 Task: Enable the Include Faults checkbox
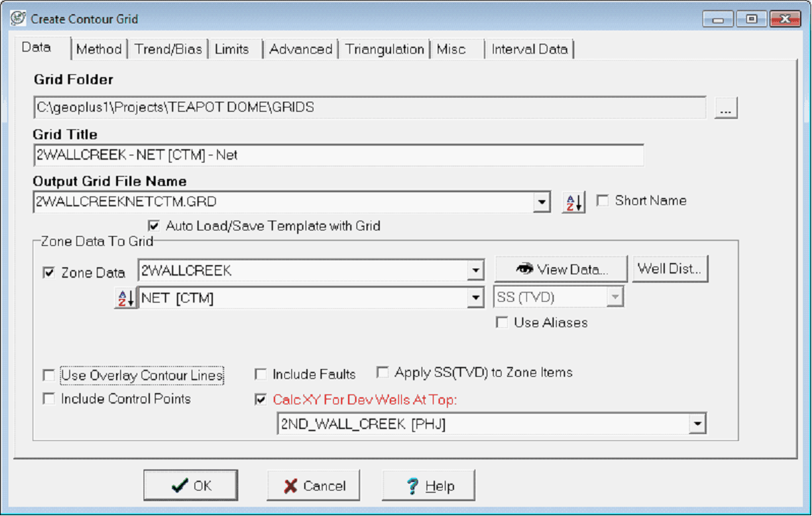pyautogui.click(x=261, y=374)
